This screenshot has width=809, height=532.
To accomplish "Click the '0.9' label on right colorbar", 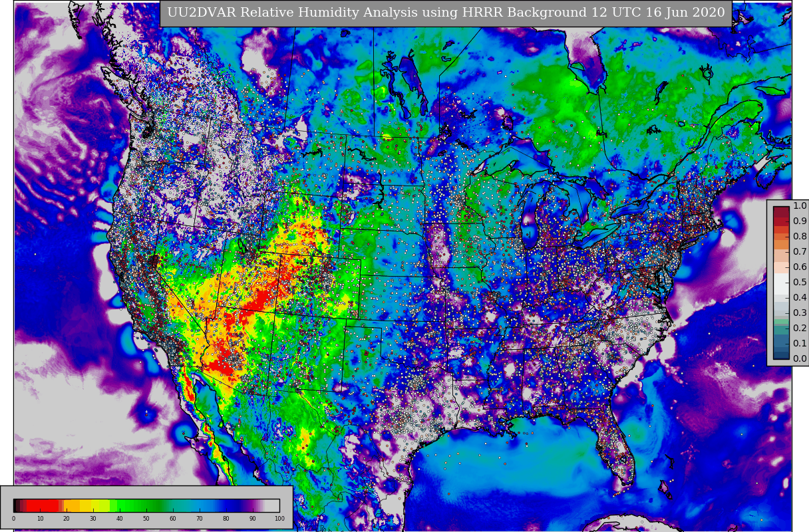I will [800, 221].
